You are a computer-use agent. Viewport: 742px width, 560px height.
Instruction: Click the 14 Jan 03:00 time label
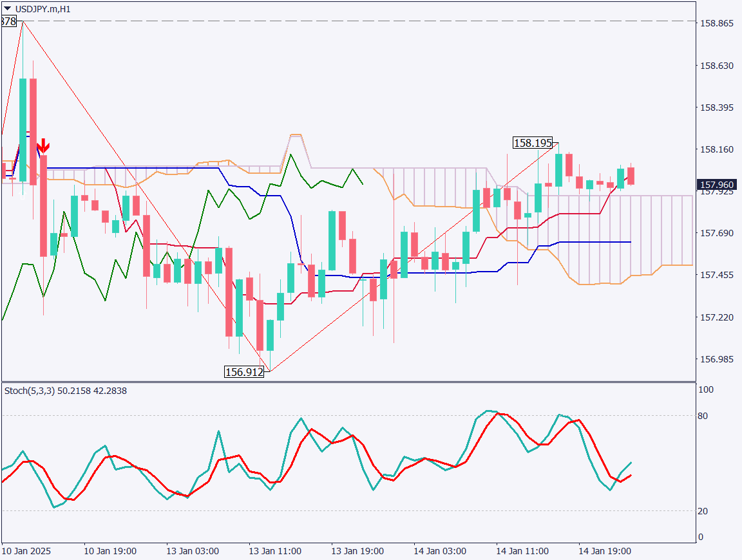440,552
